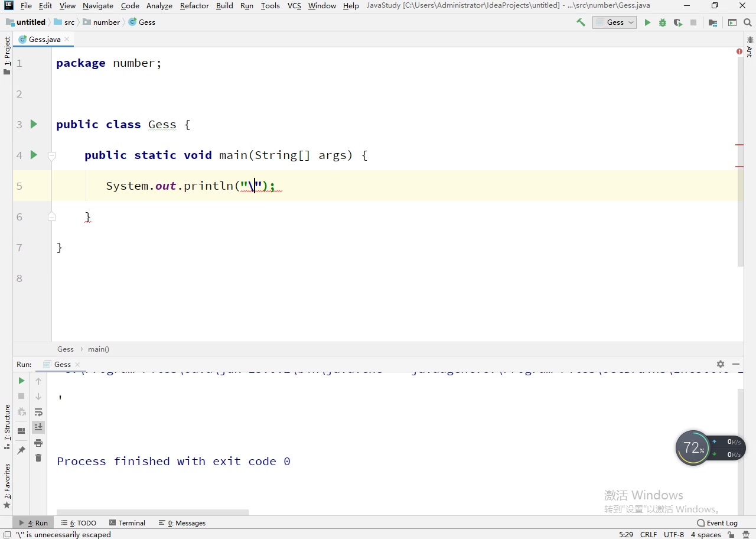Image resolution: width=756 pixels, height=539 pixels.
Task: Open the Navigate menu
Action: pos(98,5)
